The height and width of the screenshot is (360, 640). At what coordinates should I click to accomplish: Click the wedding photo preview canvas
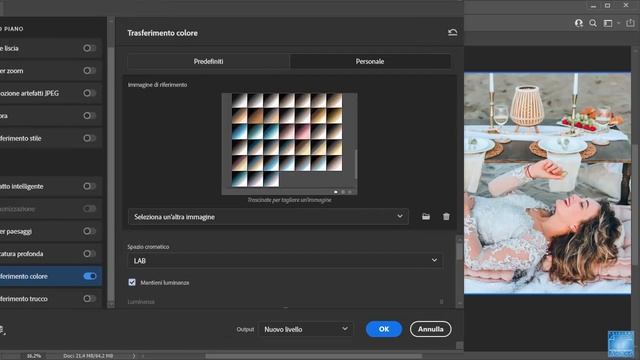tap(547, 183)
